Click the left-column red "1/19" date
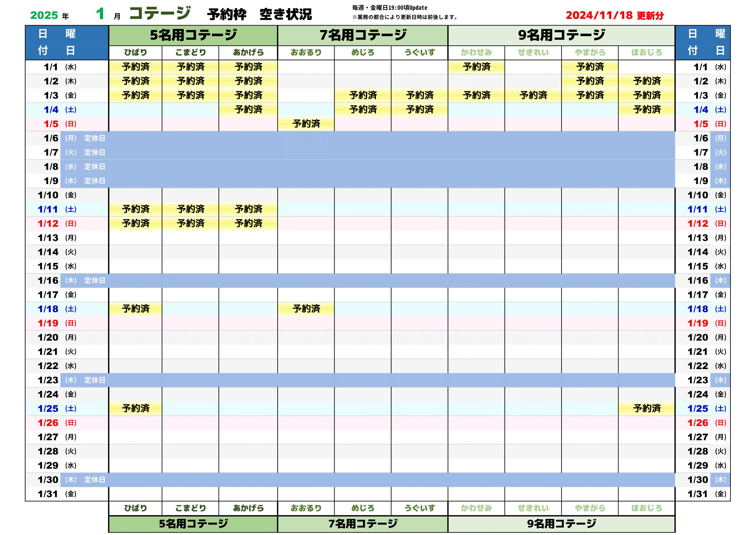The height and width of the screenshot is (535, 756). point(48,323)
